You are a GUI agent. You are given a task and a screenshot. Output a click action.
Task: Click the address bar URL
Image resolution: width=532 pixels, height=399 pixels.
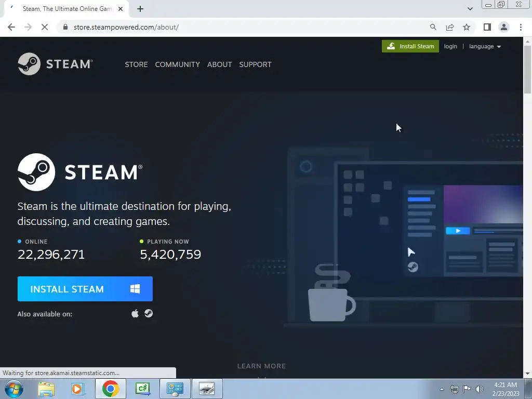126,27
